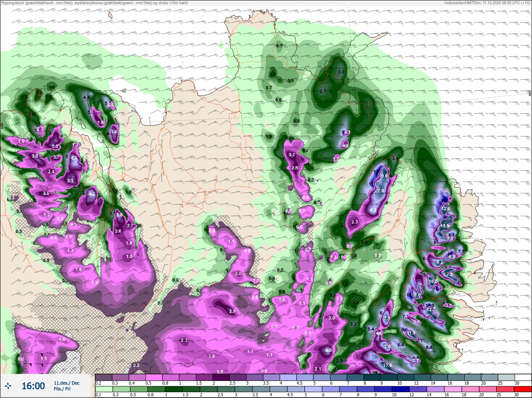Viewport: 532px width, 398px height.
Task: Click the 5.4 rain value in the southeast
Action: [x=371, y=329]
